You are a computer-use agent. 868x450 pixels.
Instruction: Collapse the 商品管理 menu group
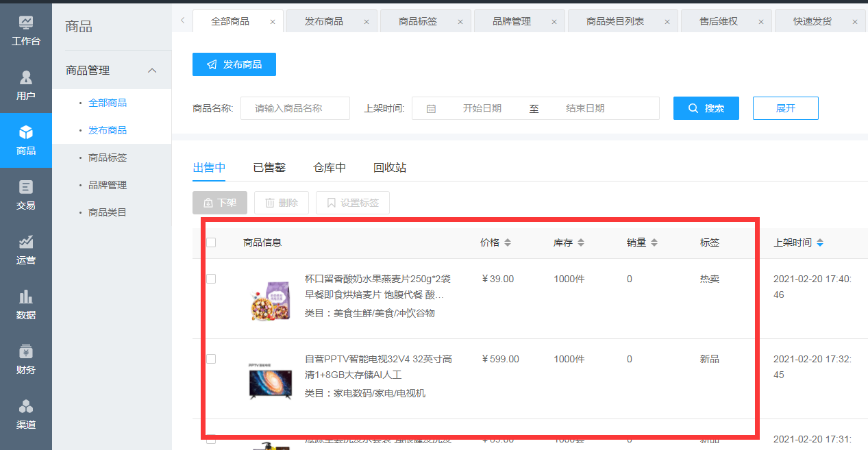click(x=152, y=71)
